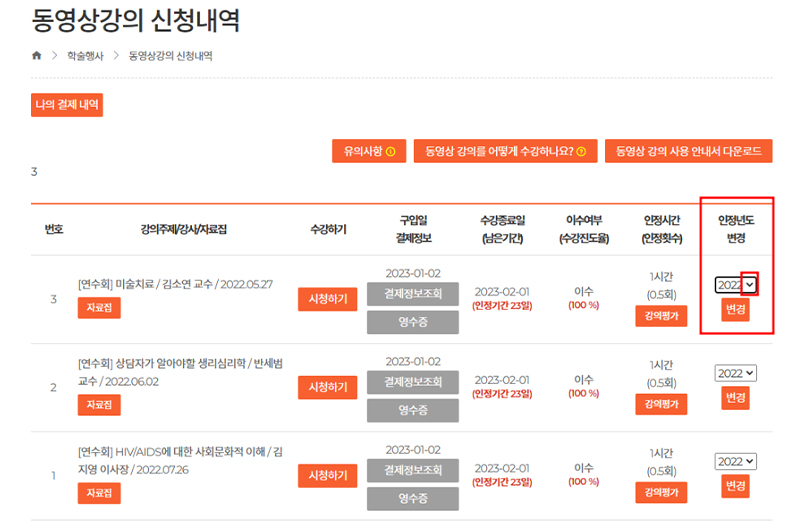Download 동영상 강의 사용 안내서
The width and height of the screenshot is (800, 527).
(x=688, y=151)
